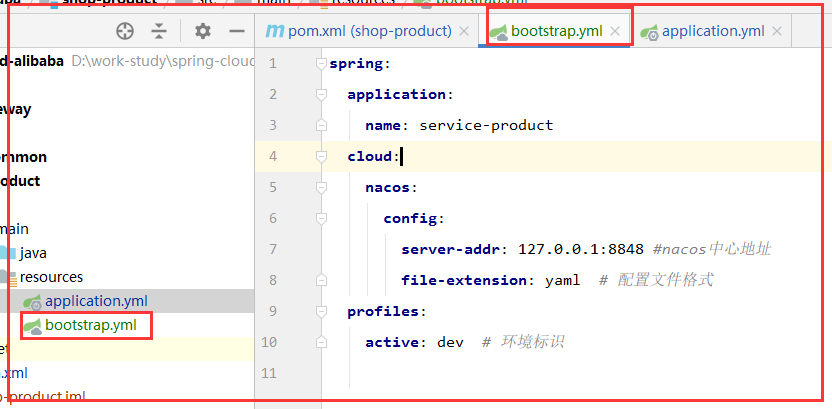Close the pom.xml (shop-product) tab
The height and width of the screenshot is (409, 832).
tap(464, 31)
